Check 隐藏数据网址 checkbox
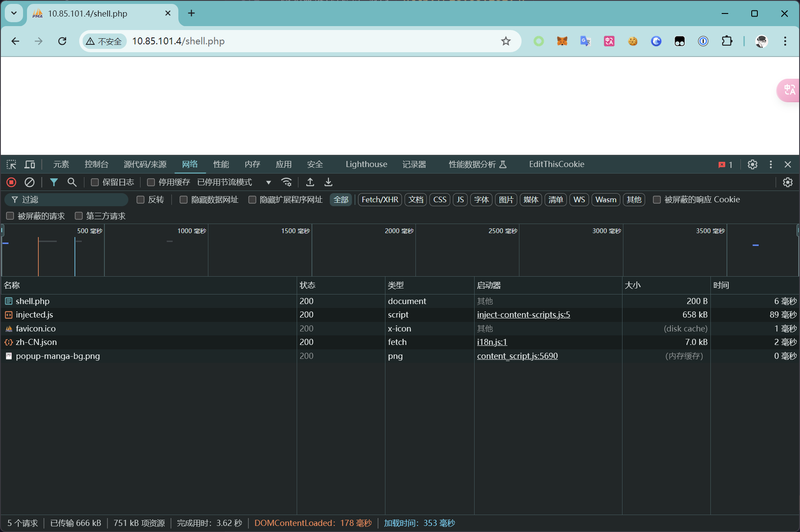The image size is (800, 532). pos(184,200)
